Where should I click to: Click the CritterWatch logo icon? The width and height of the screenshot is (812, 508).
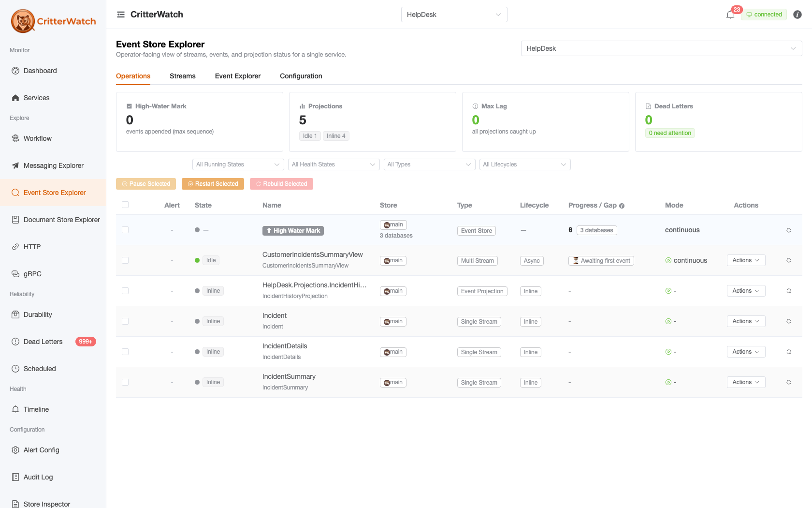pyautogui.click(x=23, y=21)
